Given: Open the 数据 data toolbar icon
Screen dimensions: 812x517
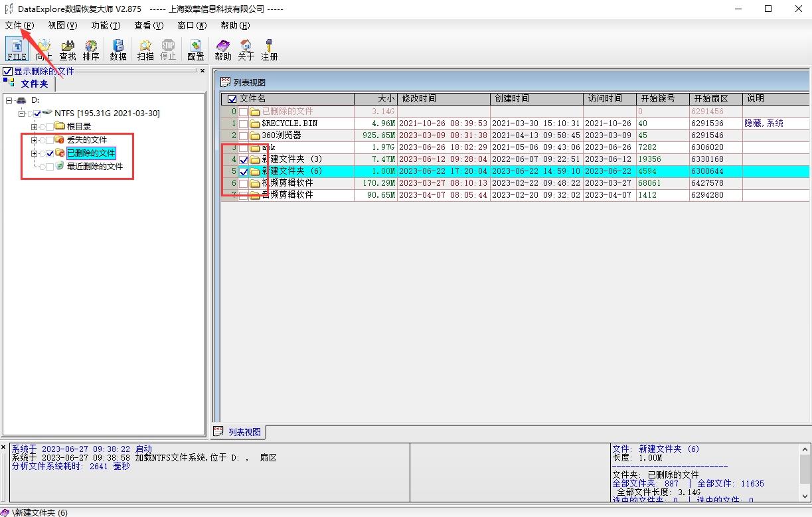Looking at the screenshot, I should coord(118,49).
